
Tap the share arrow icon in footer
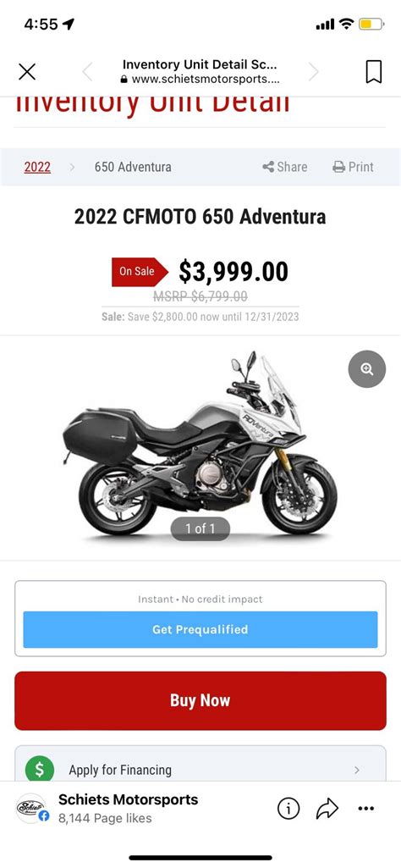pos(327,809)
